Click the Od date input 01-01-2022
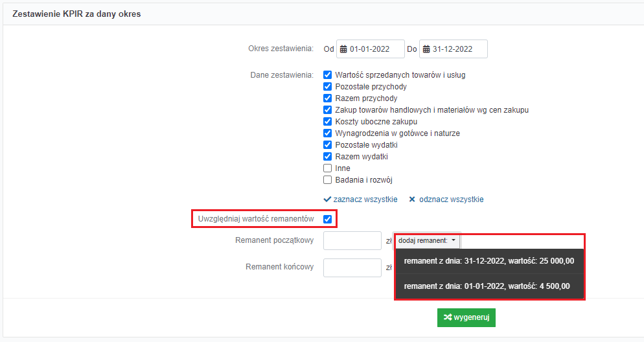Screen dimensions: 644x342 pyautogui.click(x=371, y=49)
